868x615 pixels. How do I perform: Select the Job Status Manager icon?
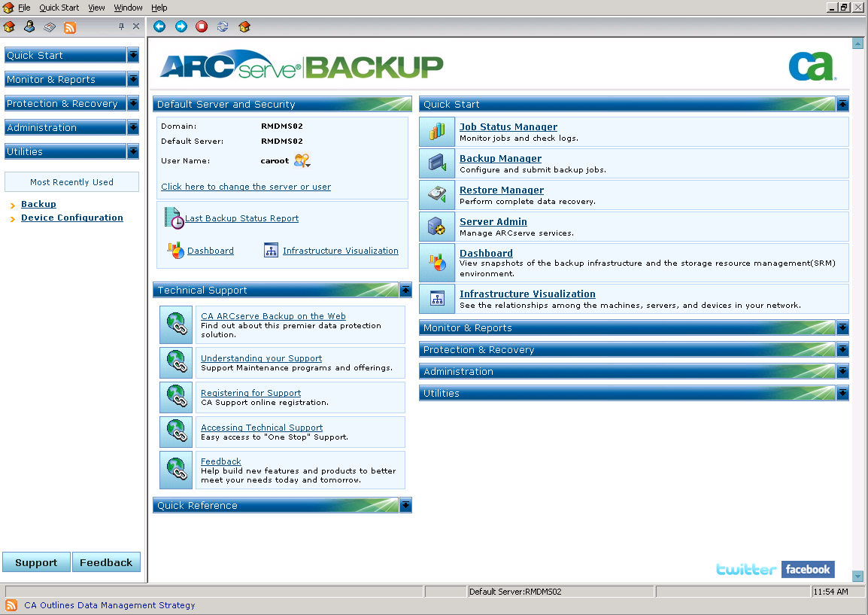(x=437, y=132)
